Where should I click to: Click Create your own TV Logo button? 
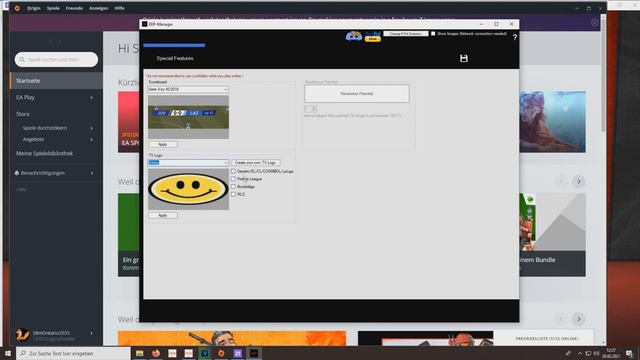(x=256, y=162)
